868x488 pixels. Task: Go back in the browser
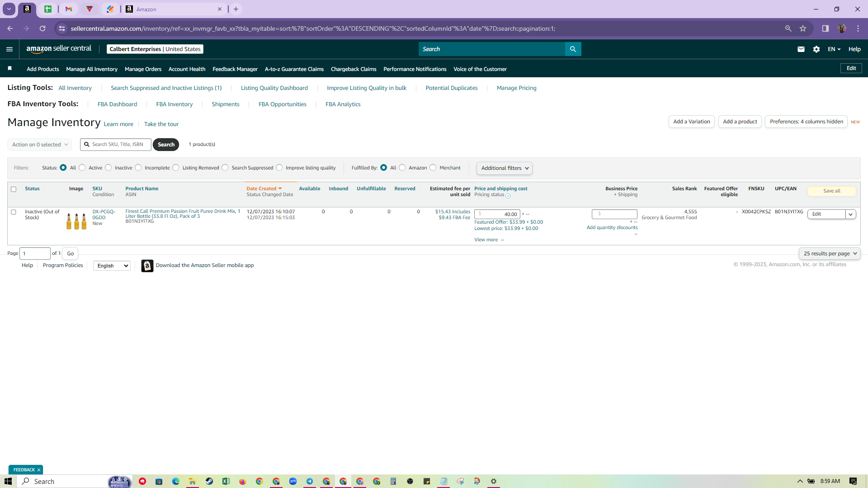tap(10, 28)
